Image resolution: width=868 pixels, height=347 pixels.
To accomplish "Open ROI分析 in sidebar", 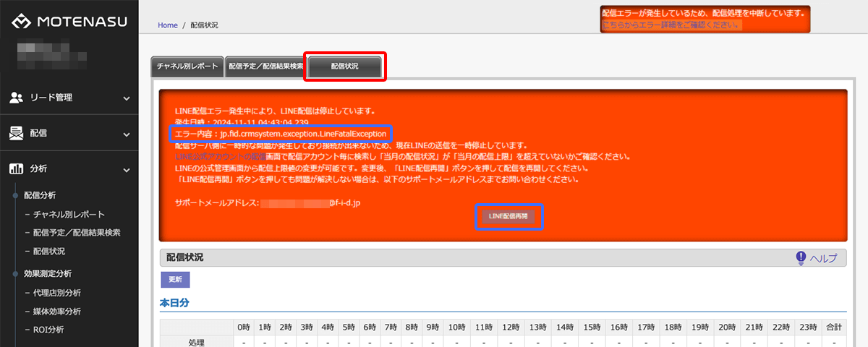I will point(48,330).
